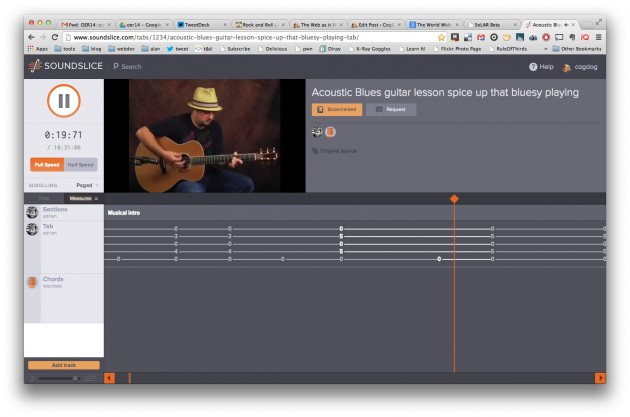Click the Dirpy bookmark
This screenshot has width=630, height=417.
(330, 49)
